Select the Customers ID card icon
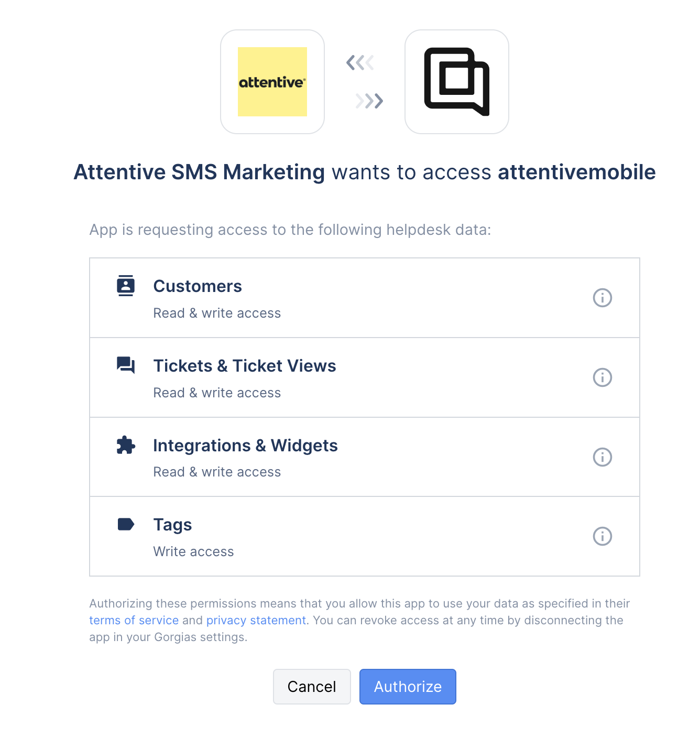 point(125,286)
